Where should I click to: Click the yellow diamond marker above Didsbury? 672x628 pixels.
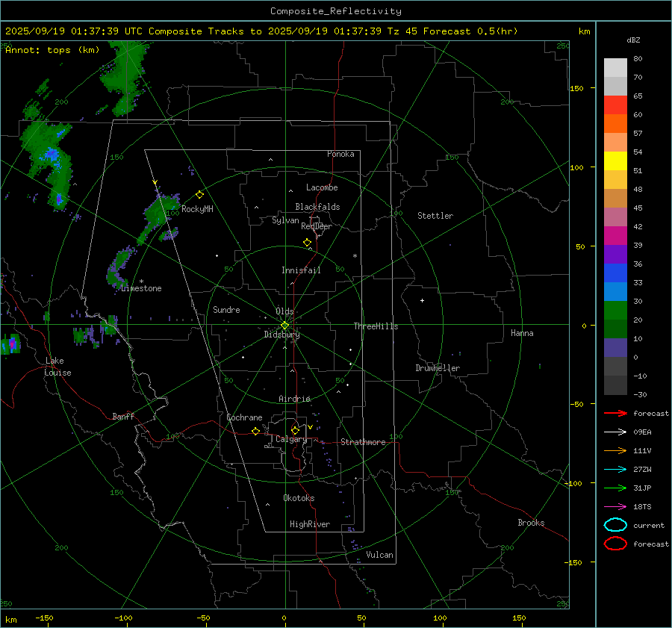tap(284, 325)
